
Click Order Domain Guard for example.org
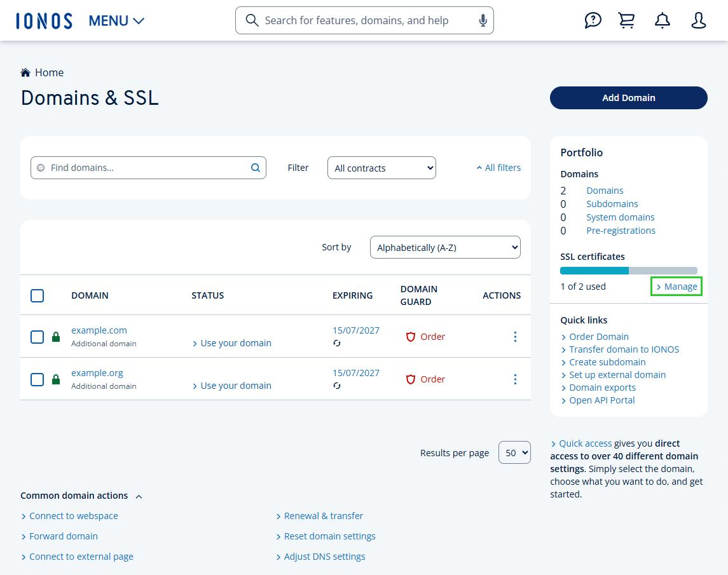[433, 379]
